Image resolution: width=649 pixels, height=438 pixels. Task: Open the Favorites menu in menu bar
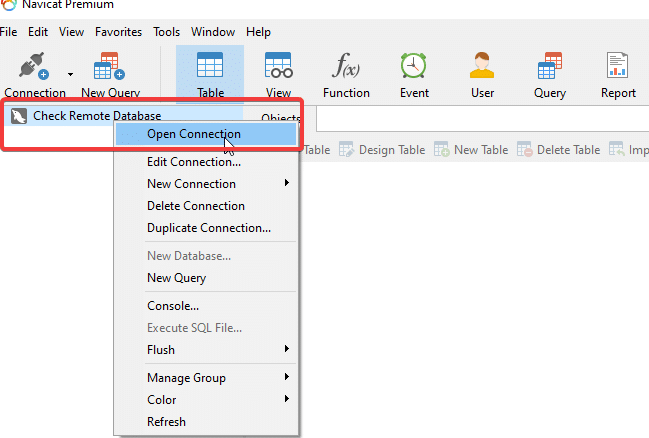point(118,32)
